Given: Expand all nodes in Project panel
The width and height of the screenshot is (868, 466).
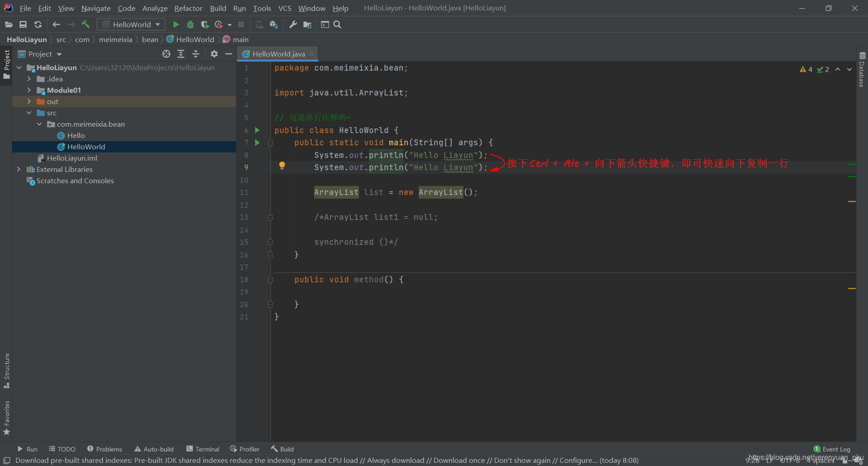Looking at the screenshot, I should (181, 54).
